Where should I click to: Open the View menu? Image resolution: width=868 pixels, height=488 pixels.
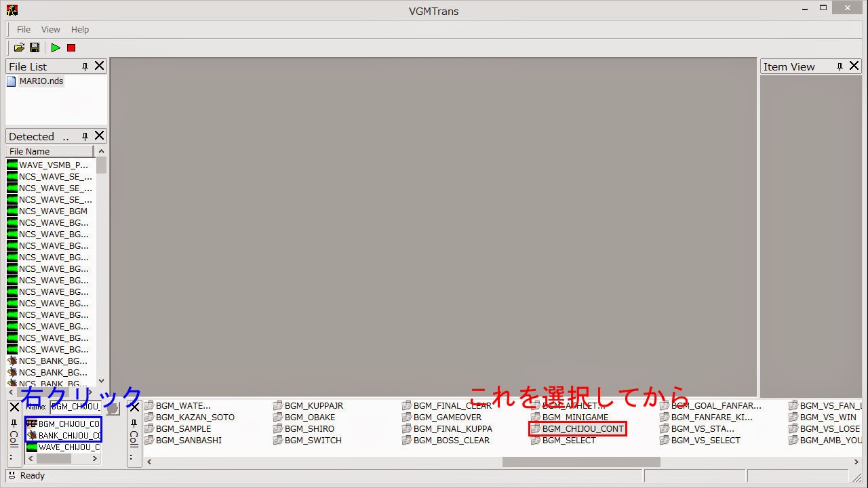click(x=51, y=30)
